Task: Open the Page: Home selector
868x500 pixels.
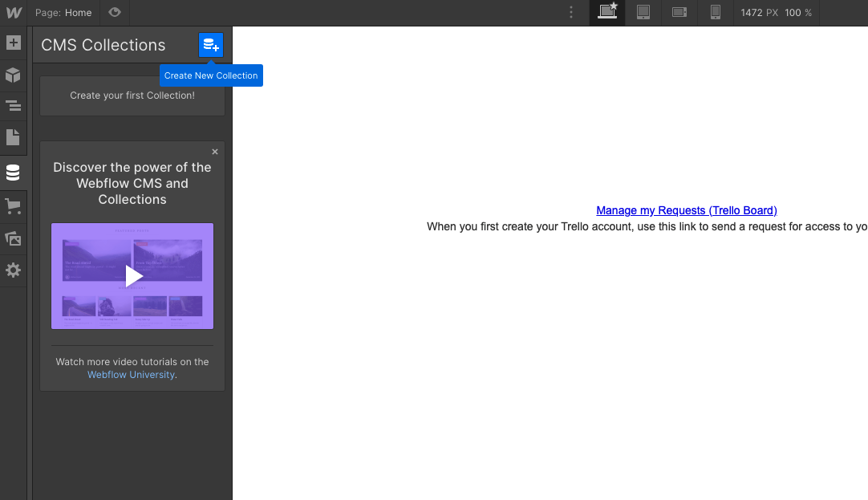Action: [63, 13]
